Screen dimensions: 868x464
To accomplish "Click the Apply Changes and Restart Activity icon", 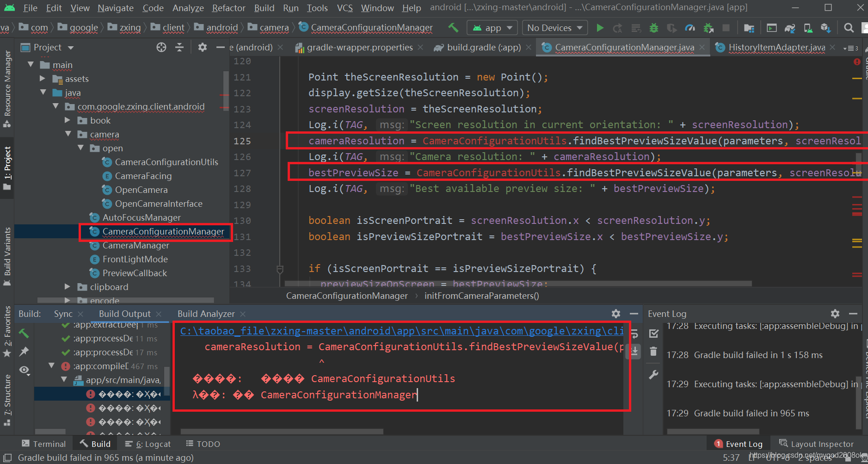I will click(618, 28).
